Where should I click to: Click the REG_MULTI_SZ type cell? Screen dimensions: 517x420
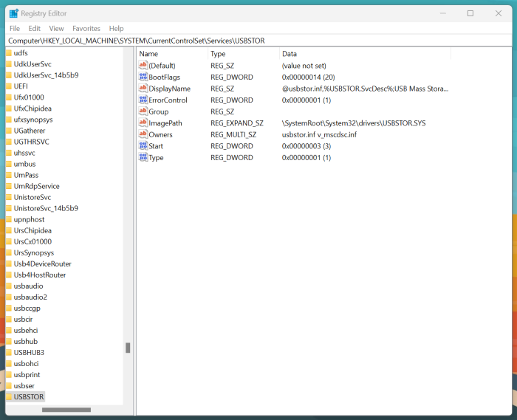click(x=233, y=134)
